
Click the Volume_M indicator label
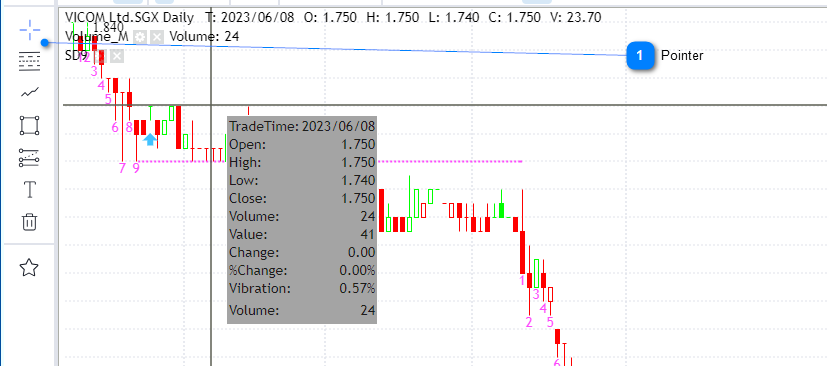97,36
